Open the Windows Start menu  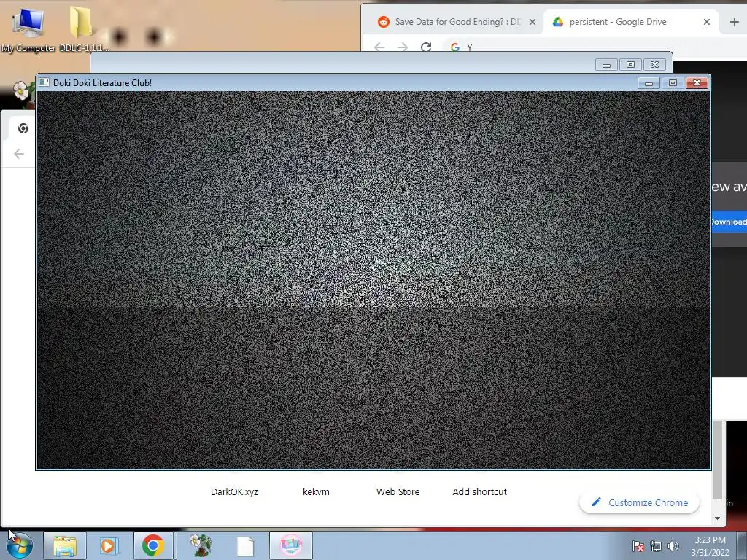(x=19, y=545)
